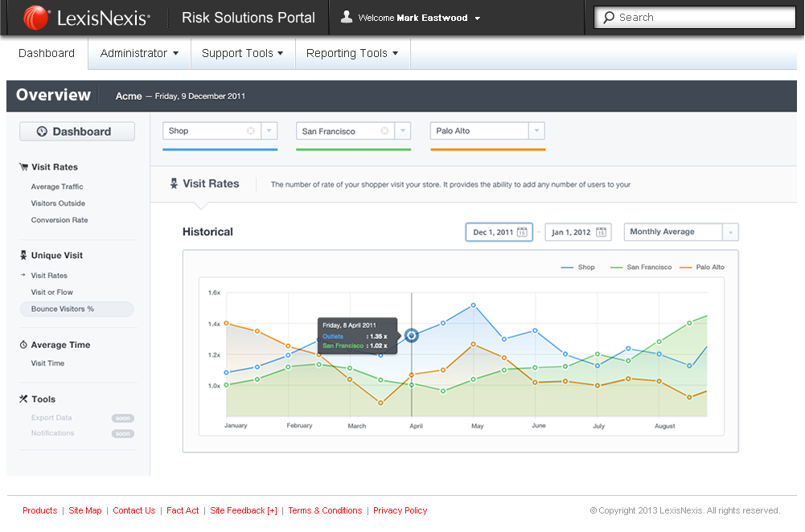Open the Privacy Policy footer link

[400, 510]
